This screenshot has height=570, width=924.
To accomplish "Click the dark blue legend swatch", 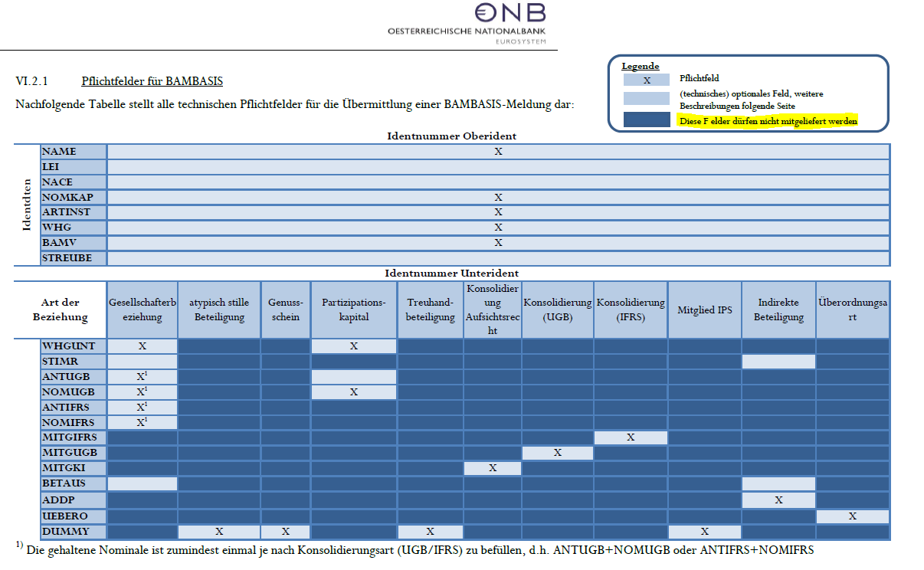I will [646, 120].
